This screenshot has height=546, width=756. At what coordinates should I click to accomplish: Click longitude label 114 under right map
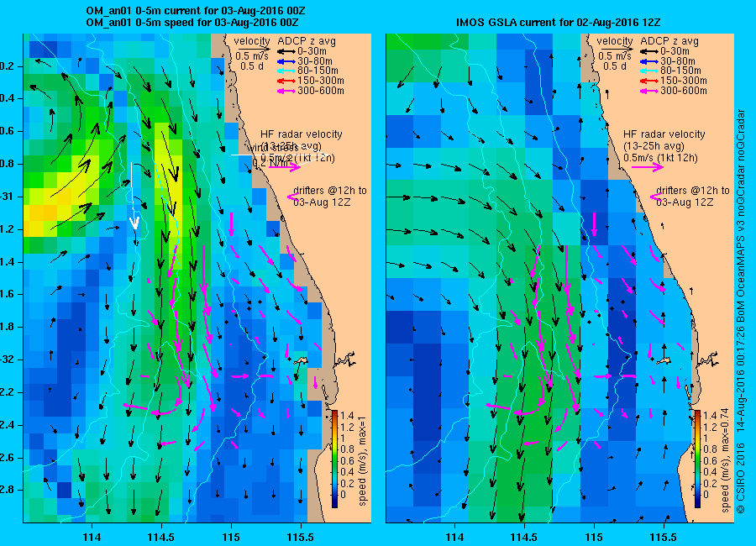(x=454, y=537)
